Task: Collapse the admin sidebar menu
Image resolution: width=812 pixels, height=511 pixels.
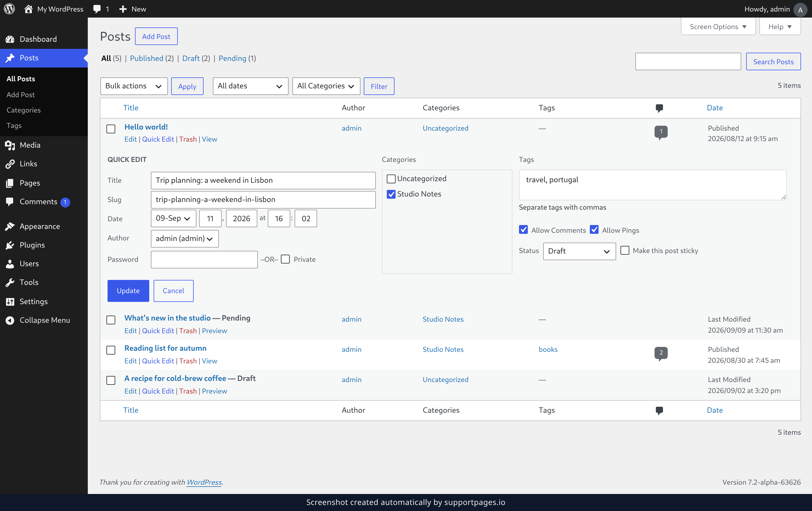Action: (44, 320)
